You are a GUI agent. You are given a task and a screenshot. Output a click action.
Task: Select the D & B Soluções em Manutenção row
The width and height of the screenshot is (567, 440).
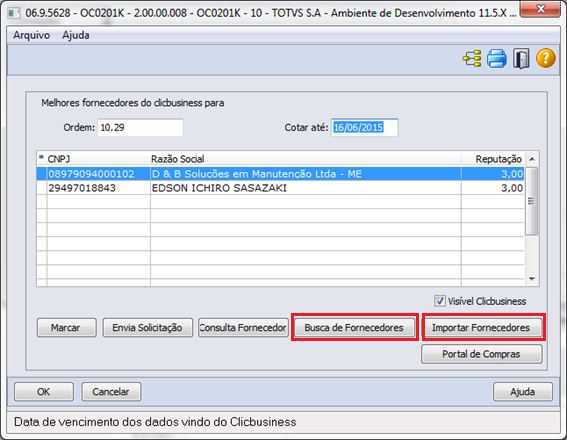pyautogui.click(x=281, y=174)
